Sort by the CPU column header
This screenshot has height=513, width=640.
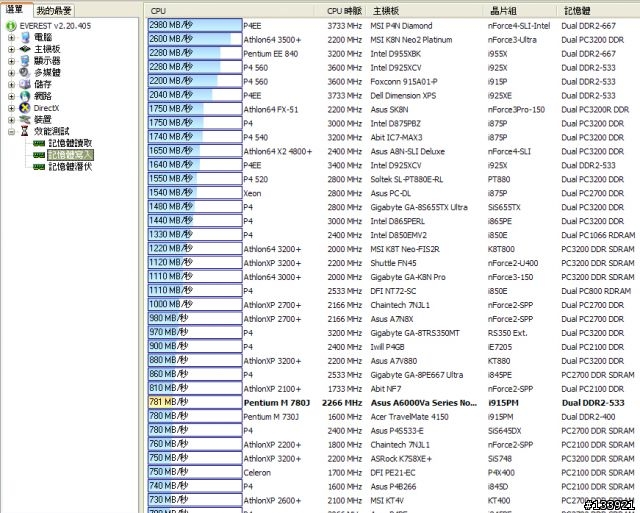(231, 11)
